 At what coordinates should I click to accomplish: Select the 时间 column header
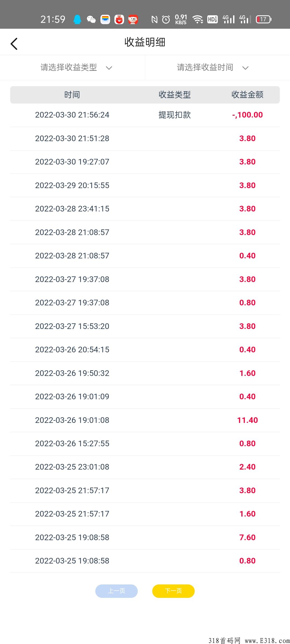coord(72,95)
